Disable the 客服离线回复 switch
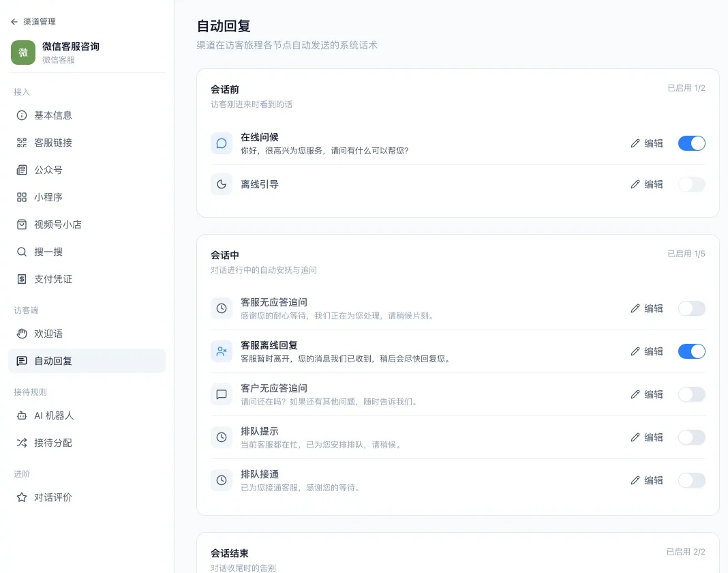 (691, 351)
